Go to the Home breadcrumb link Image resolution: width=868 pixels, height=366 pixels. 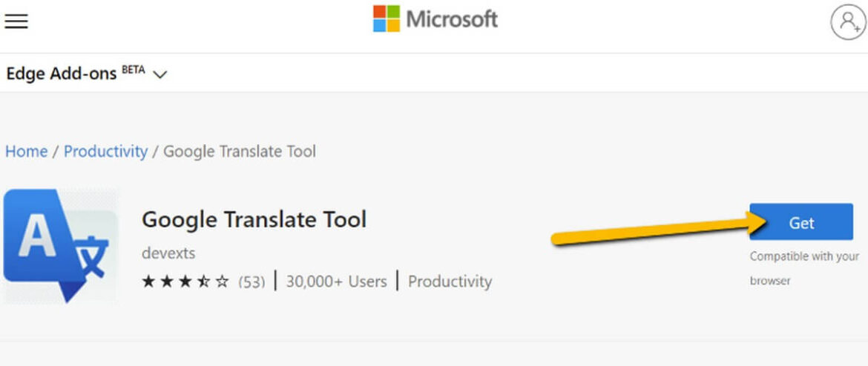pos(26,151)
